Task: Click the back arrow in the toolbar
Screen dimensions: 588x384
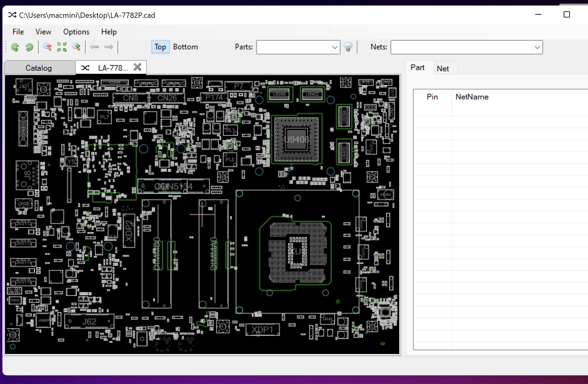Action: 94,47
